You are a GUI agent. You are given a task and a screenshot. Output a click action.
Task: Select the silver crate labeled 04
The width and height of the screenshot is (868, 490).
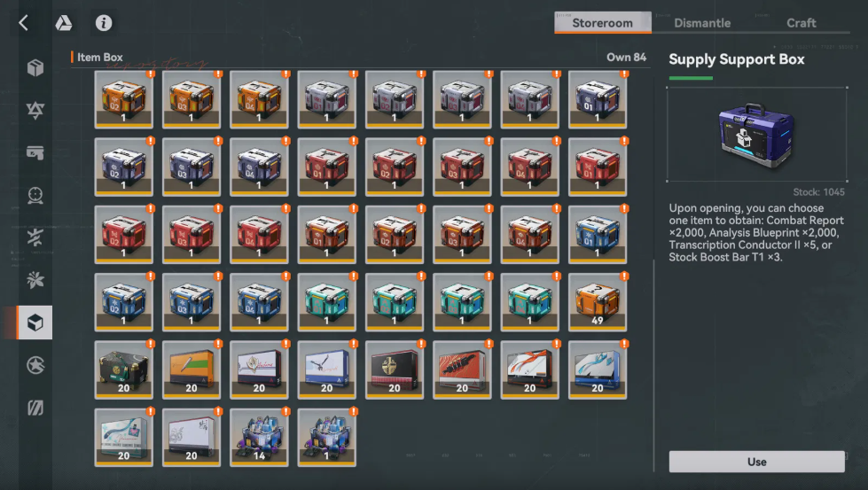pyautogui.click(x=530, y=99)
